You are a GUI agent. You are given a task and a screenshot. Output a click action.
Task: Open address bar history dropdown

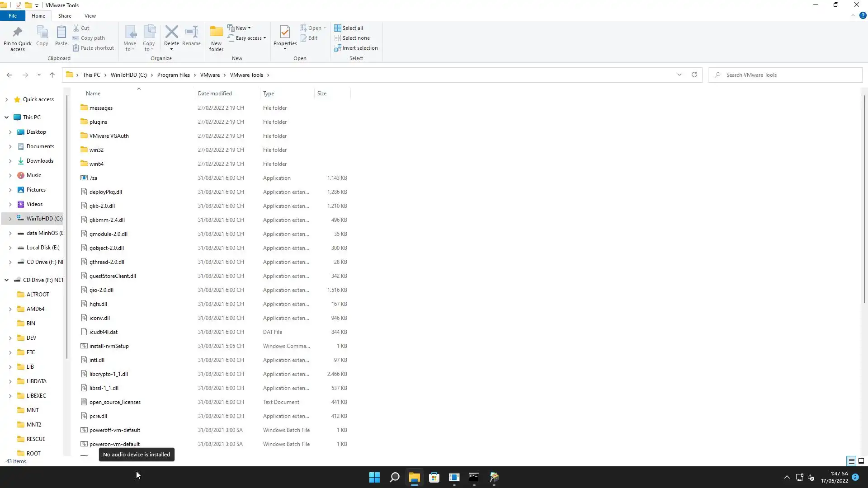pyautogui.click(x=679, y=75)
